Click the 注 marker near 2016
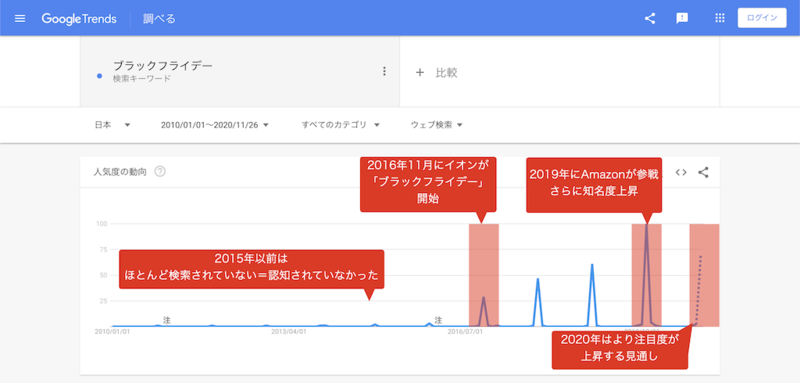This screenshot has height=383, width=800. pyautogui.click(x=438, y=320)
